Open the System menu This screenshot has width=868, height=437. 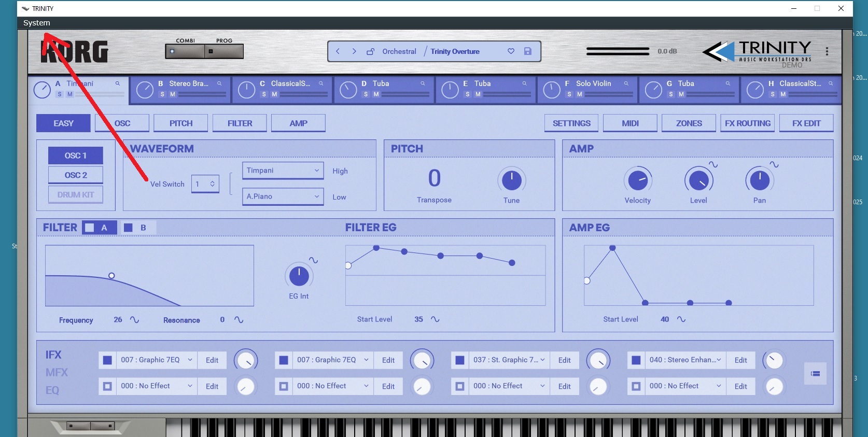pyautogui.click(x=37, y=23)
